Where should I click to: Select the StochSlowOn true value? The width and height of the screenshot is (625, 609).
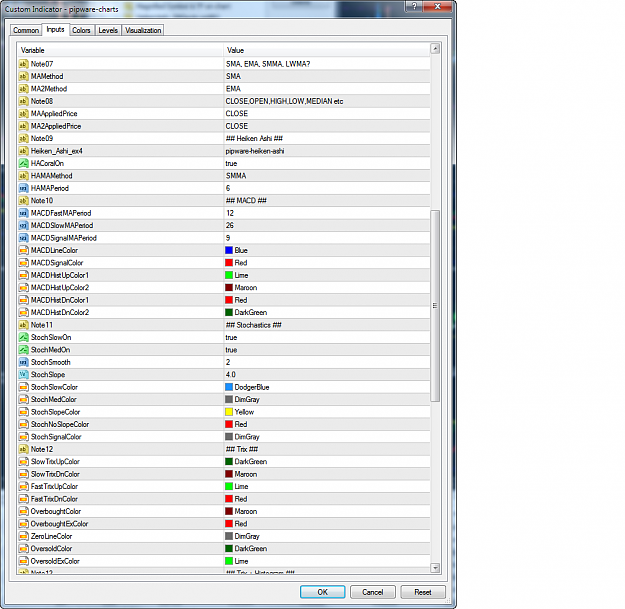(x=231, y=337)
